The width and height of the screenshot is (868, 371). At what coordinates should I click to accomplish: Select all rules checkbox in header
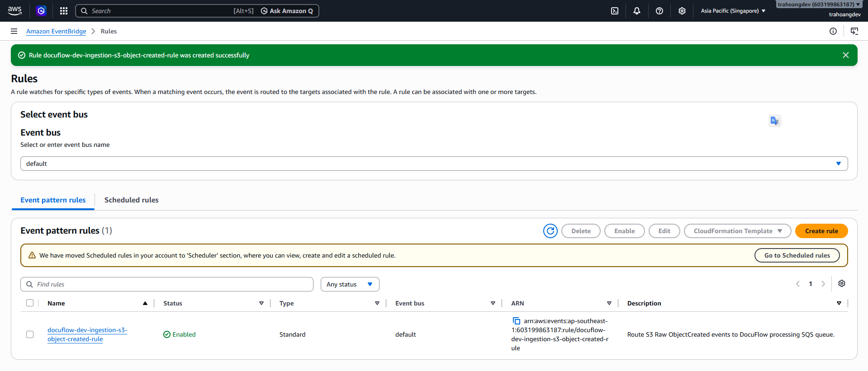[x=30, y=303]
